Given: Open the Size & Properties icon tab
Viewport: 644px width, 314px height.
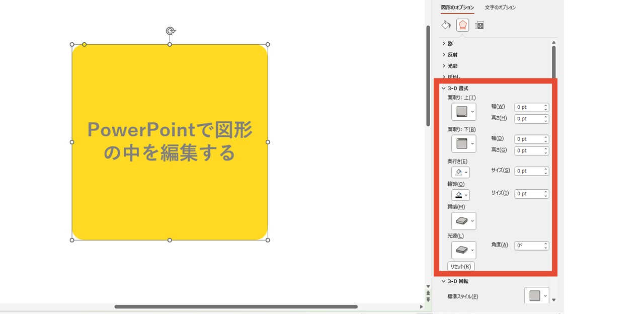Looking at the screenshot, I should (x=479, y=25).
